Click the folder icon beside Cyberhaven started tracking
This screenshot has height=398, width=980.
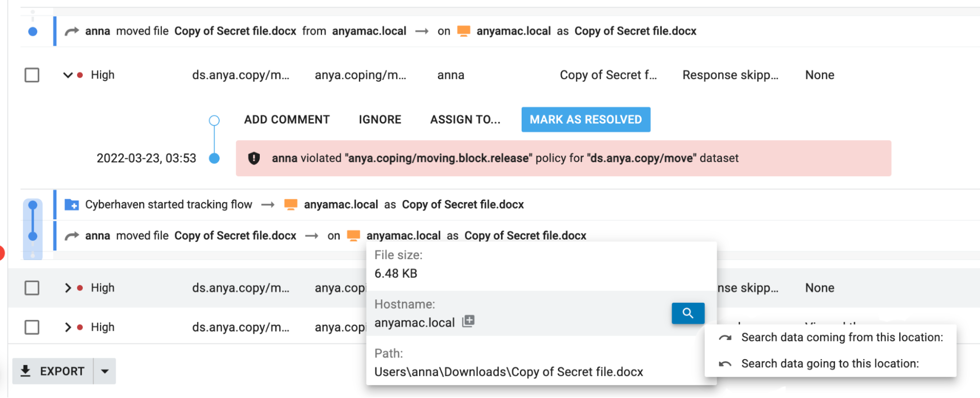pyautogui.click(x=72, y=204)
